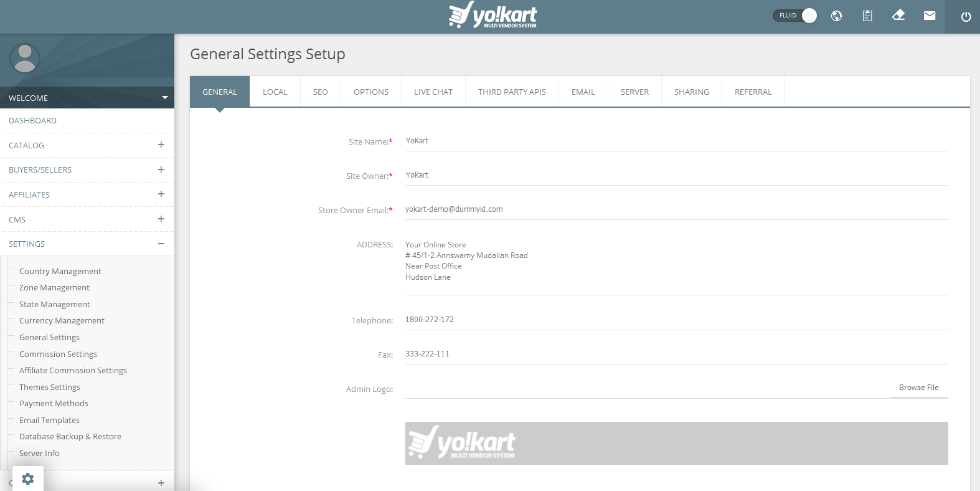Focus the Fax number field
The image size is (980, 491).
(676, 354)
